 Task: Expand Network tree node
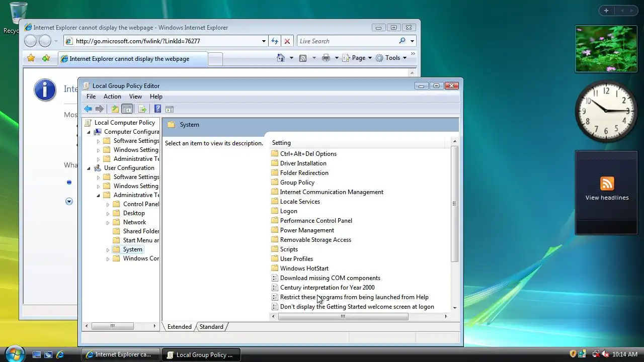click(x=108, y=223)
